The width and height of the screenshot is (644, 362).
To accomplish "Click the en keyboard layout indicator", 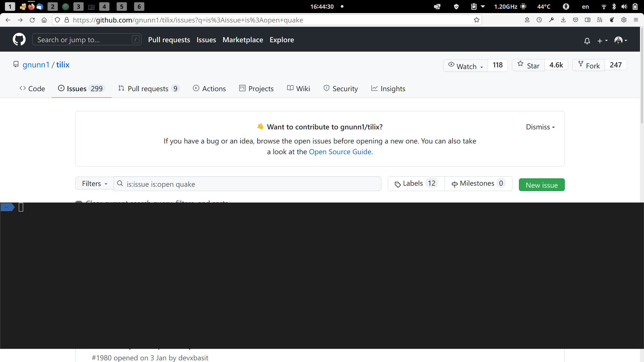I will coord(585,6).
